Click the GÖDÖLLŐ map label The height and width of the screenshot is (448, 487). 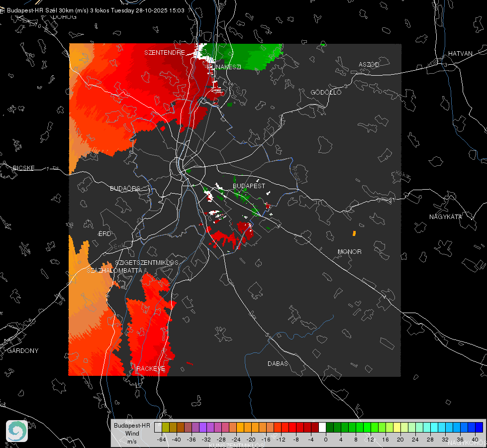[326, 92]
